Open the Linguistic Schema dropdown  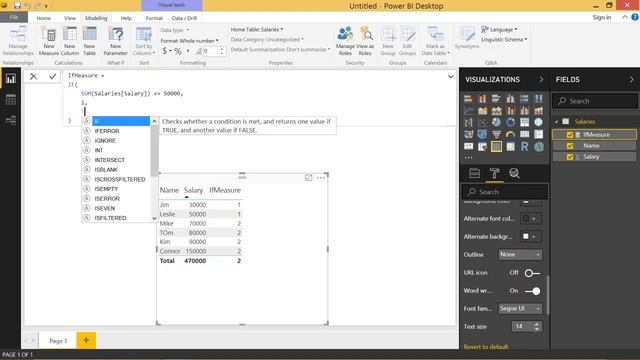(x=504, y=39)
